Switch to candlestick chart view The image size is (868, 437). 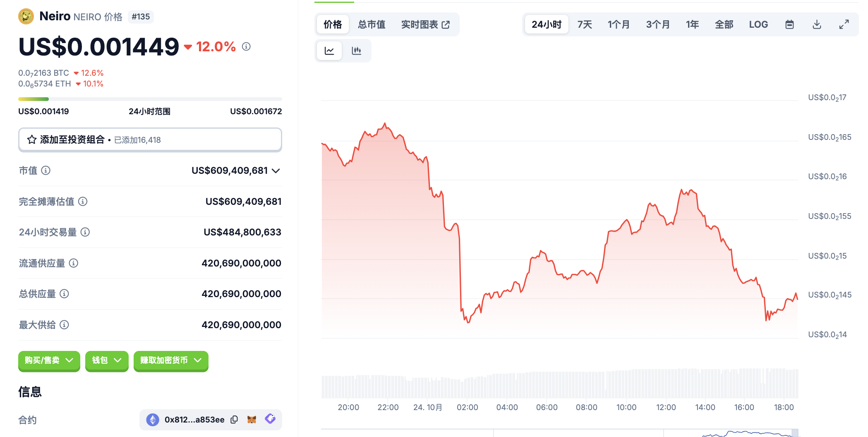(x=356, y=51)
